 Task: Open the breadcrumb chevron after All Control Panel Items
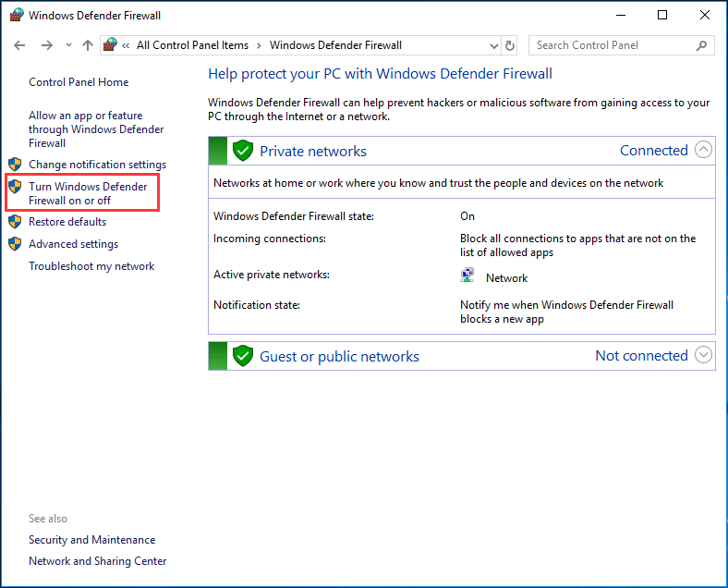(259, 45)
